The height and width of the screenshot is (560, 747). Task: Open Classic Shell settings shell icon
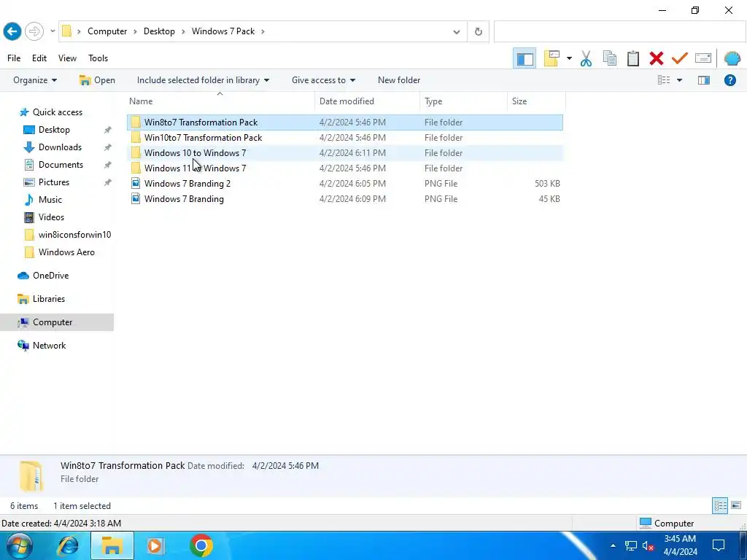(732, 58)
